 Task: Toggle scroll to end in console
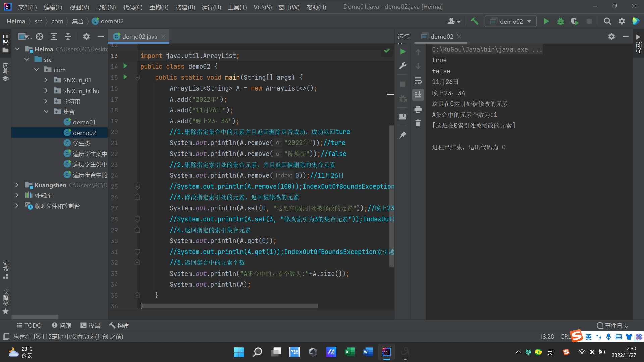(x=418, y=95)
